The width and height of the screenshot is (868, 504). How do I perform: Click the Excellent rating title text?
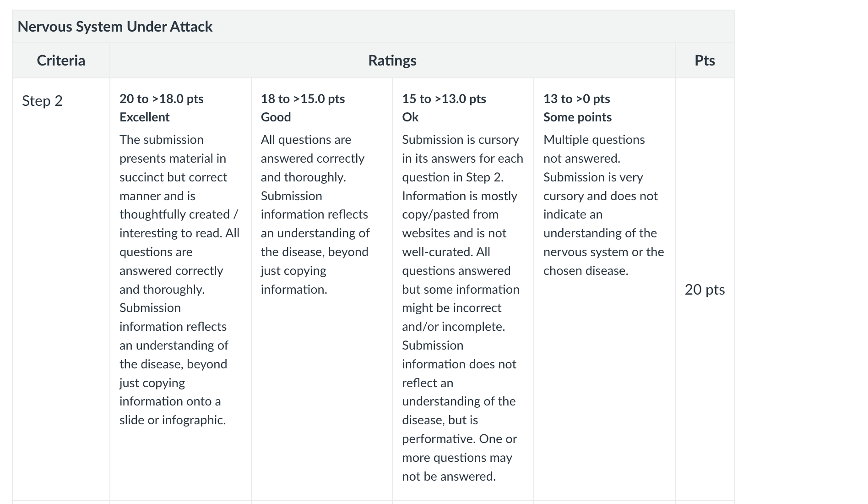(x=144, y=117)
